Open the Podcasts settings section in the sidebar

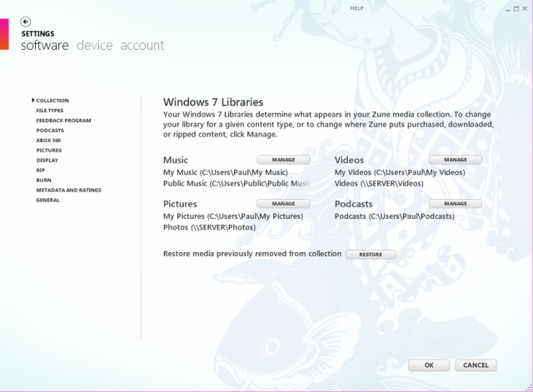tap(50, 131)
